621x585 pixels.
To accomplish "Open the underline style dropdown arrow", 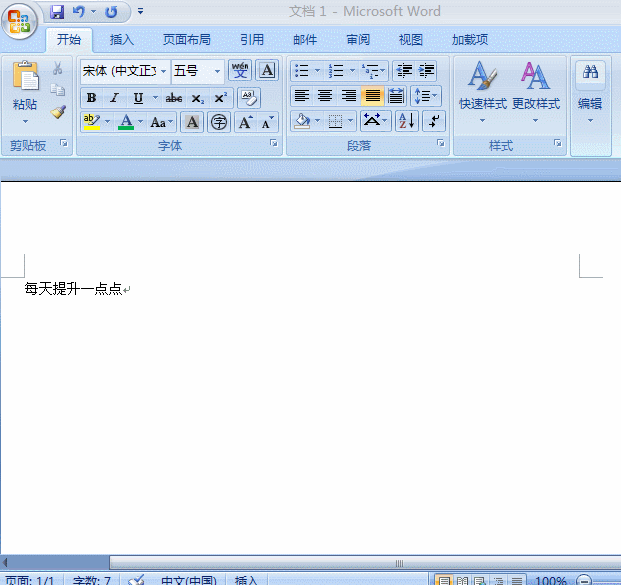I will 155,97.
